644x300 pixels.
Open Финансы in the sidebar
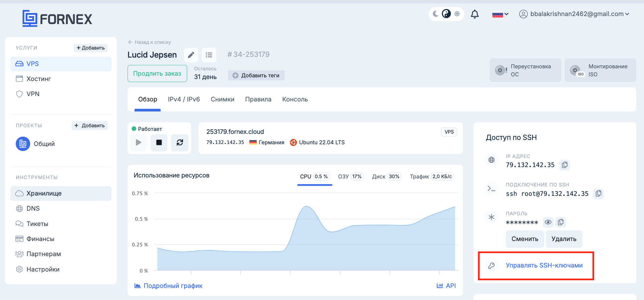61,239
